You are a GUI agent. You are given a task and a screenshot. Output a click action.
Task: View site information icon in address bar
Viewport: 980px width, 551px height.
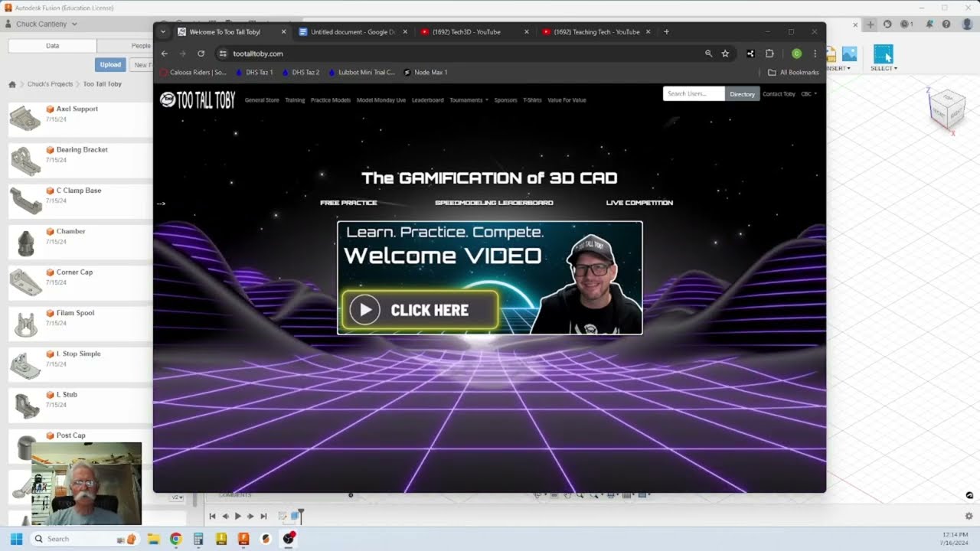(223, 54)
